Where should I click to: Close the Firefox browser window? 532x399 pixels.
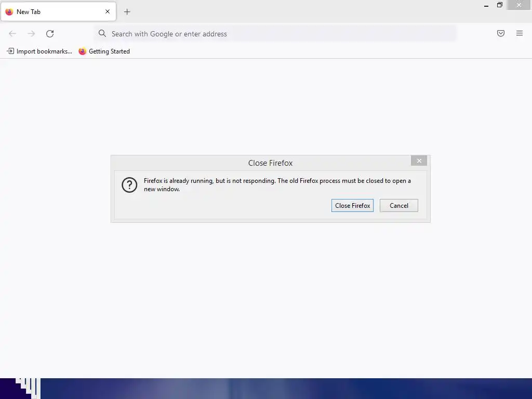pos(519,5)
